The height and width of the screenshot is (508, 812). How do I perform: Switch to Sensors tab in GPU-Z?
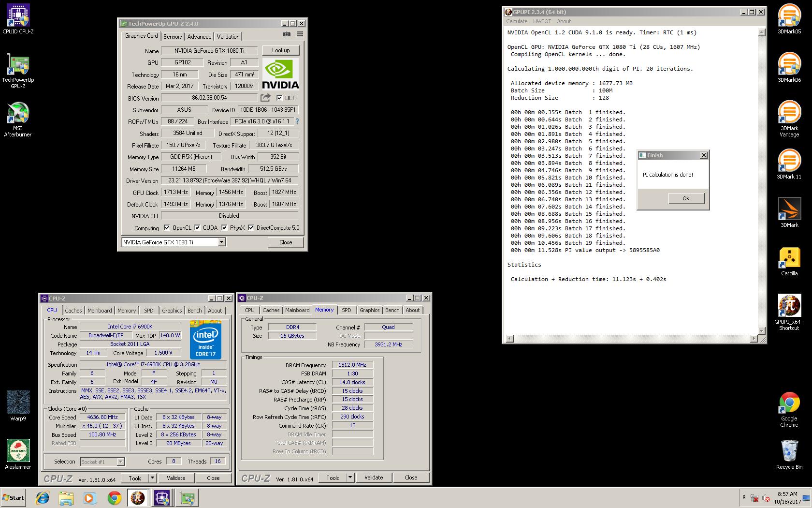pos(173,37)
